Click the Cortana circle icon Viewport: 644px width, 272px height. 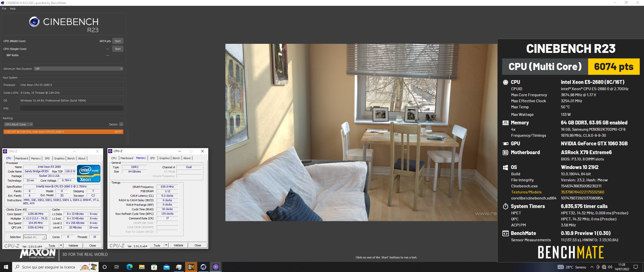coord(105,267)
